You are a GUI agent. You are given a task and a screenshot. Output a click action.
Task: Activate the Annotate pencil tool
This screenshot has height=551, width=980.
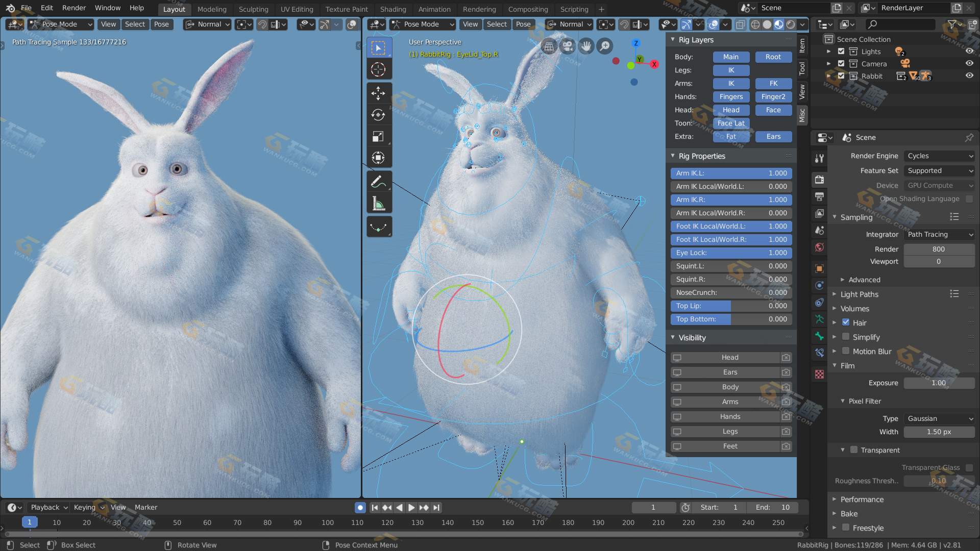click(x=378, y=182)
